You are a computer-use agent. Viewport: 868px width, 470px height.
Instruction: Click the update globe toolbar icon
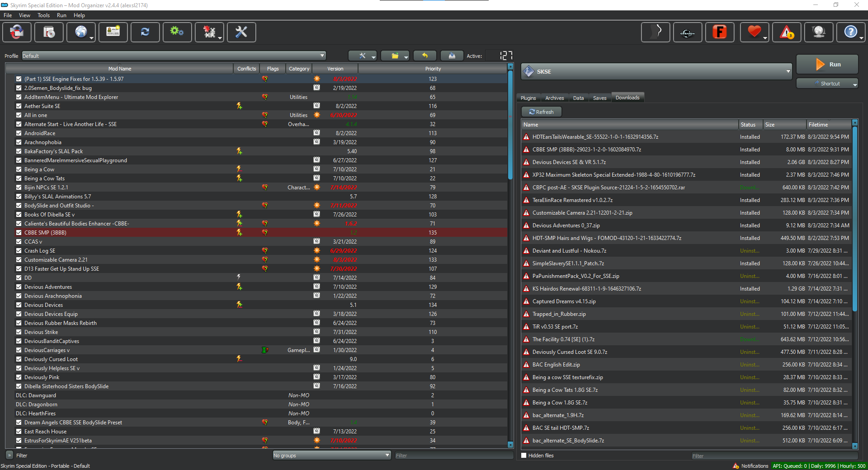(x=819, y=32)
